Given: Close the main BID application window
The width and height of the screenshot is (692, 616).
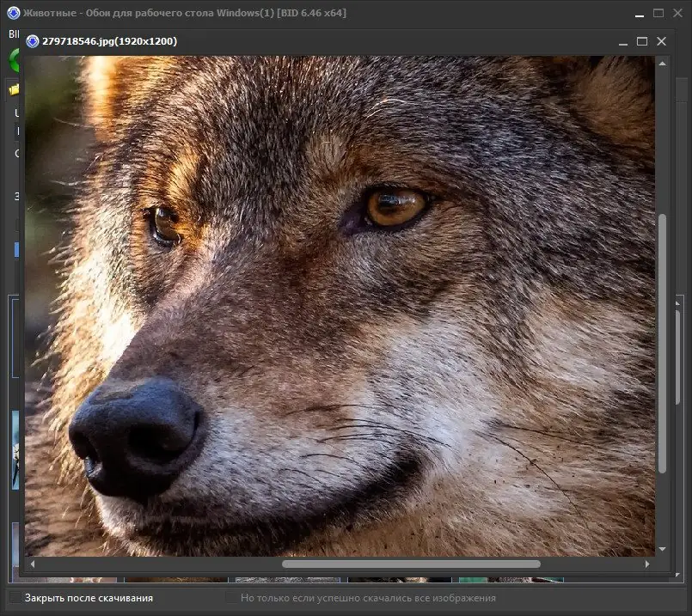Looking at the screenshot, I should 678,13.
